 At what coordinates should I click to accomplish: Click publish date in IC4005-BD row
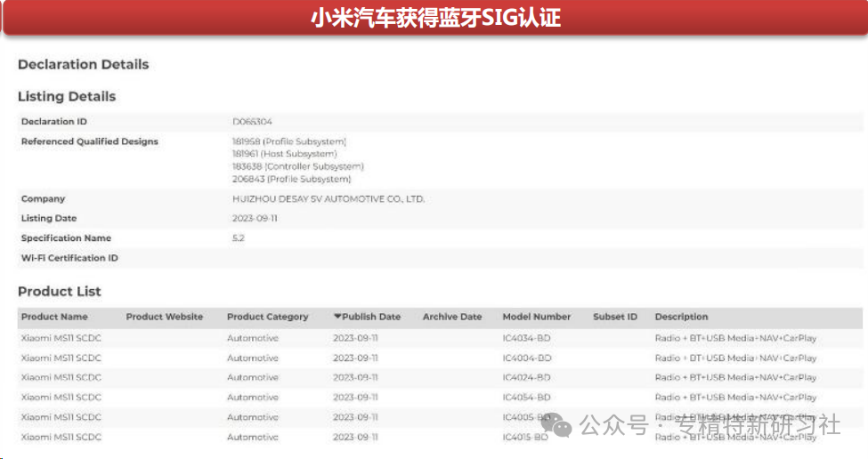355,417
